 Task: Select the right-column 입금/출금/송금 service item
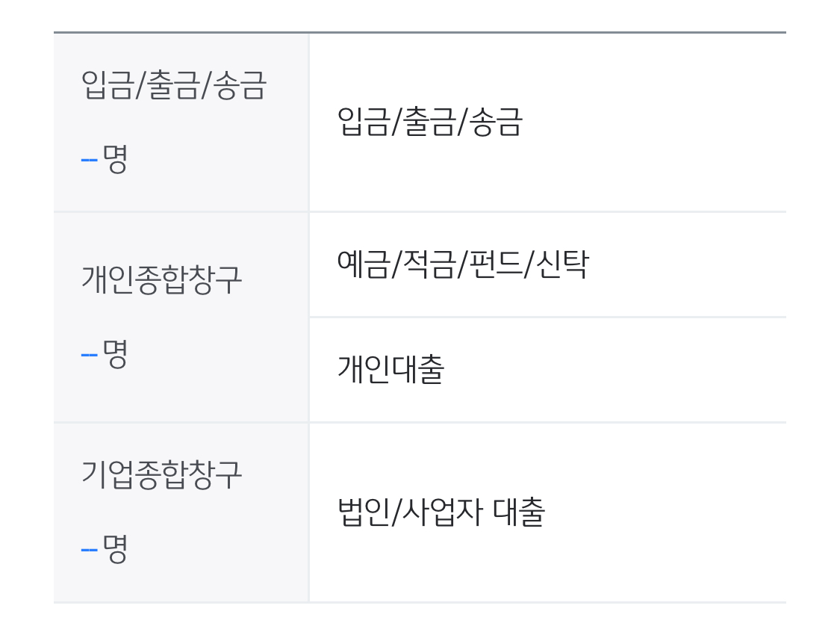(429, 123)
